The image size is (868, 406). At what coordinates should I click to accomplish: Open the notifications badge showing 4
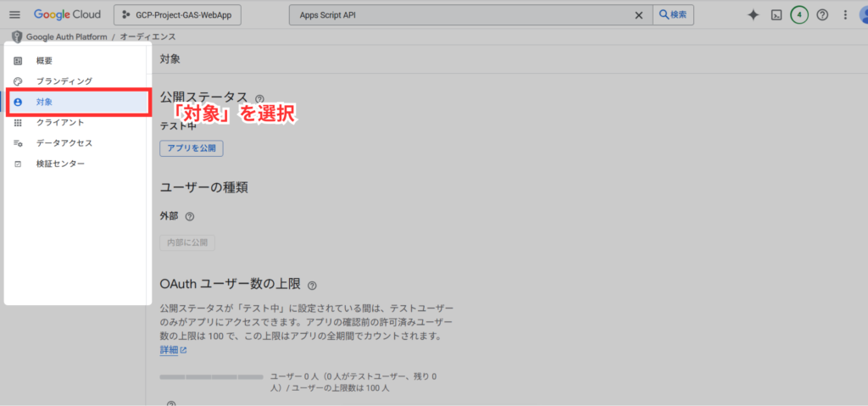[x=798, y=15]
